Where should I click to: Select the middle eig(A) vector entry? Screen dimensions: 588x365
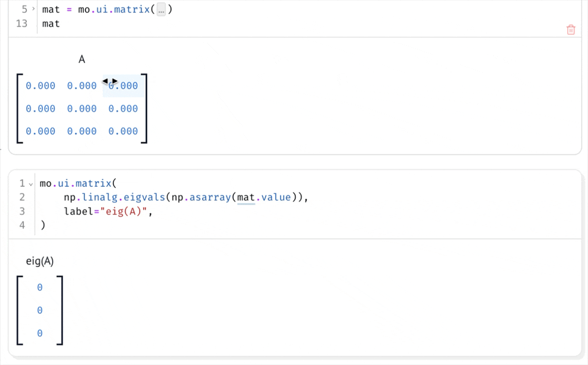pyautogui.click(x=40, y=310)
